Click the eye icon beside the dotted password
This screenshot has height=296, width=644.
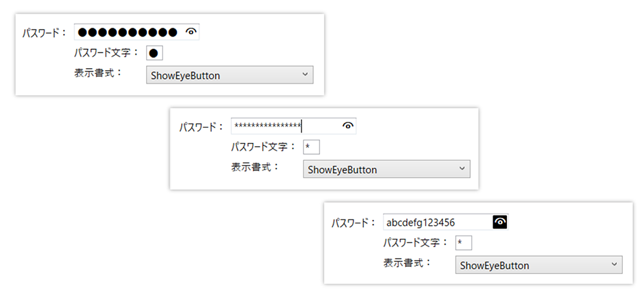(x=191, y=32)
